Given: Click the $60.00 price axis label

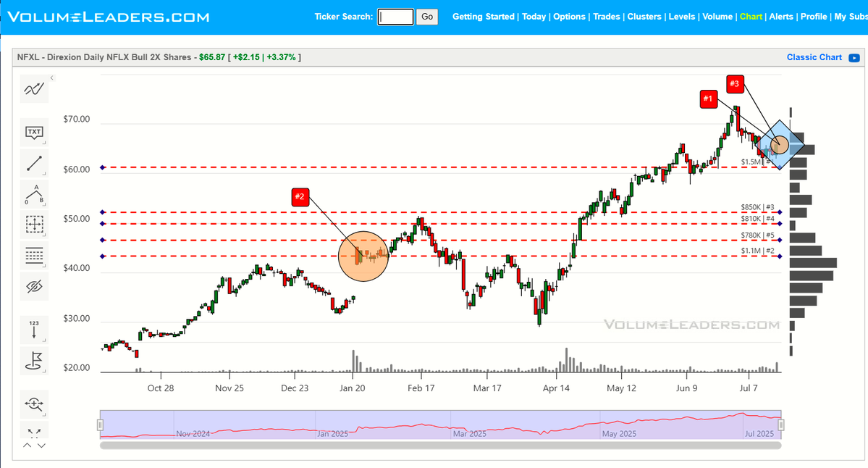Looking at the screenshot, I should [77, 170].
